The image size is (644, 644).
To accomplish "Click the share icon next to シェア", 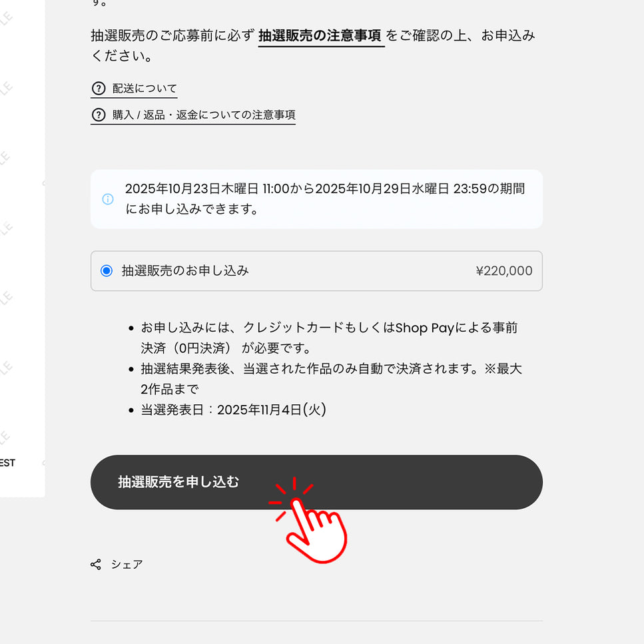I will point(96,564).
